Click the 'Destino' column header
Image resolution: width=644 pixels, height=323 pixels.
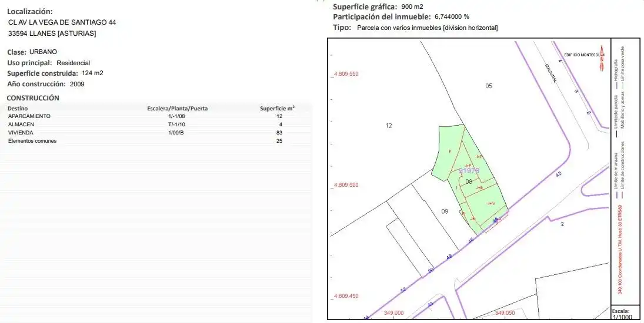pyautogui.click(x=18, y=109)
